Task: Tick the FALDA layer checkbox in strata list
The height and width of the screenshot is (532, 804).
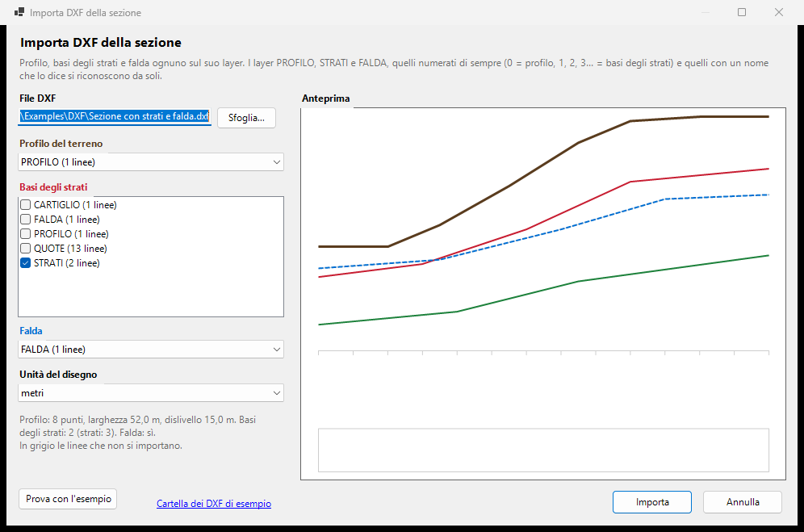Action: [x=26, y=219]
